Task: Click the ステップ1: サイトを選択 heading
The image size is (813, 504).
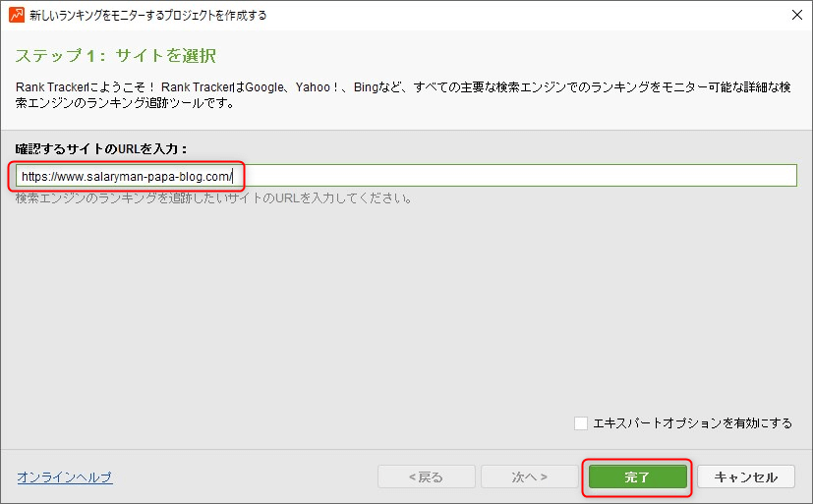Action: coord(116,55)
